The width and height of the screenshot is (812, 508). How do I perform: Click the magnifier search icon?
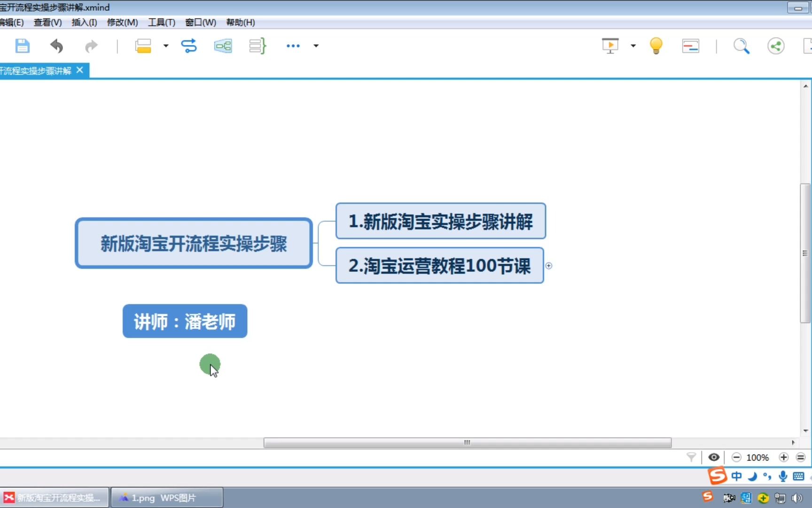741,46
